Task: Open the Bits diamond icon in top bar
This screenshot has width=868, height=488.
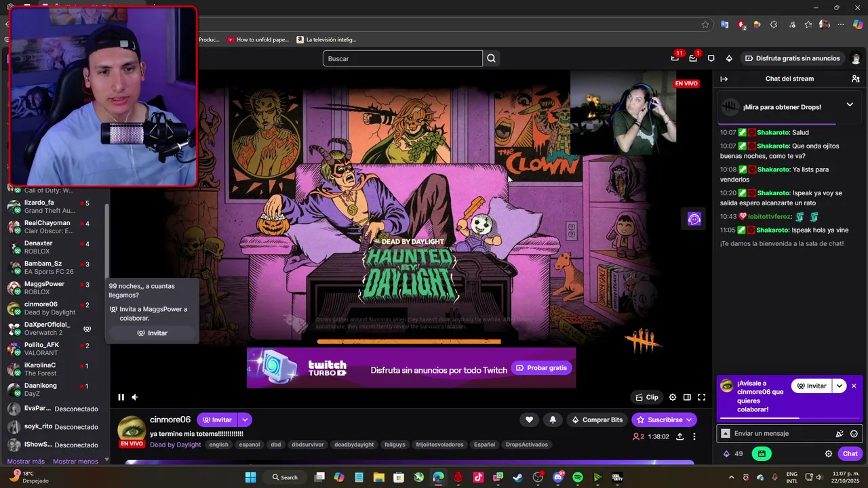Action: point(729,58)
